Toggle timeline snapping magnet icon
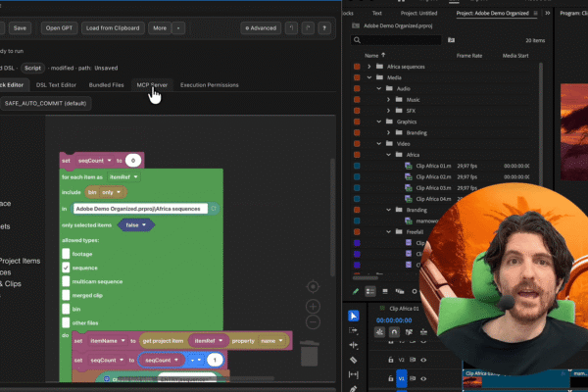 [394, 332]
